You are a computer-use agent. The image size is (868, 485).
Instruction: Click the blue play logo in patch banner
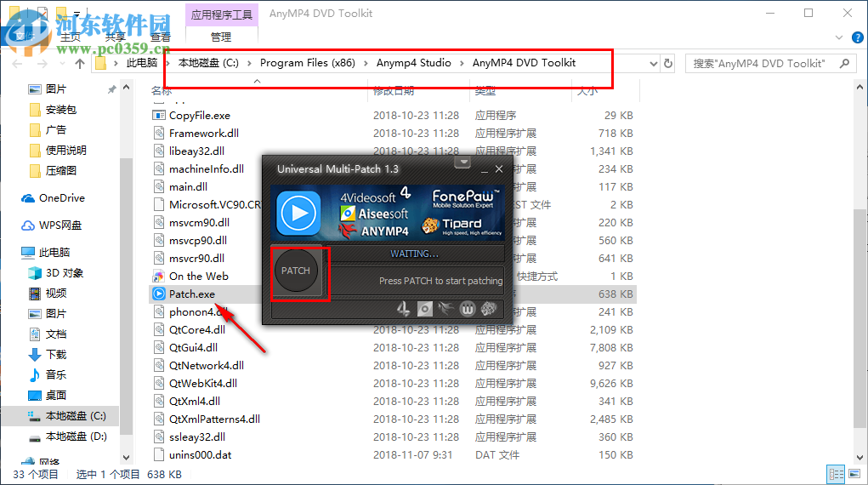pyautogui.click(x=299, y=213)
